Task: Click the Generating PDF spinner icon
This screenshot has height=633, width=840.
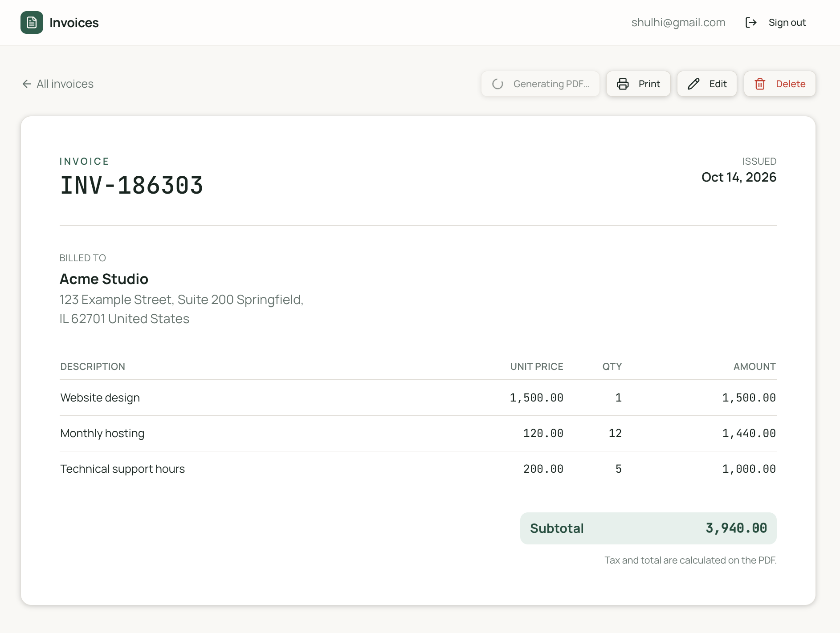Action: click(x=497, y=84)
